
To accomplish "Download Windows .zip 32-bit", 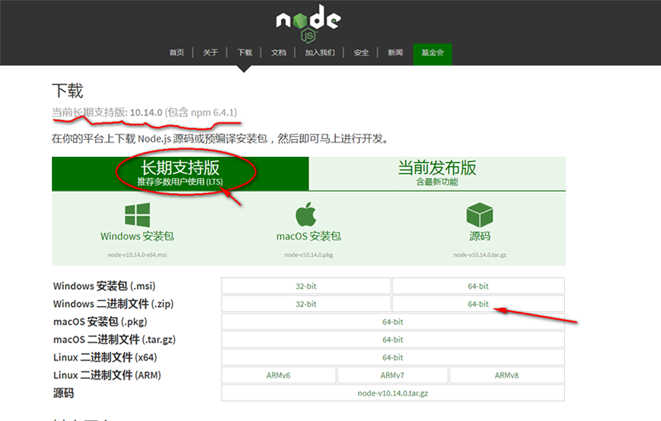I will coord(306,304).
